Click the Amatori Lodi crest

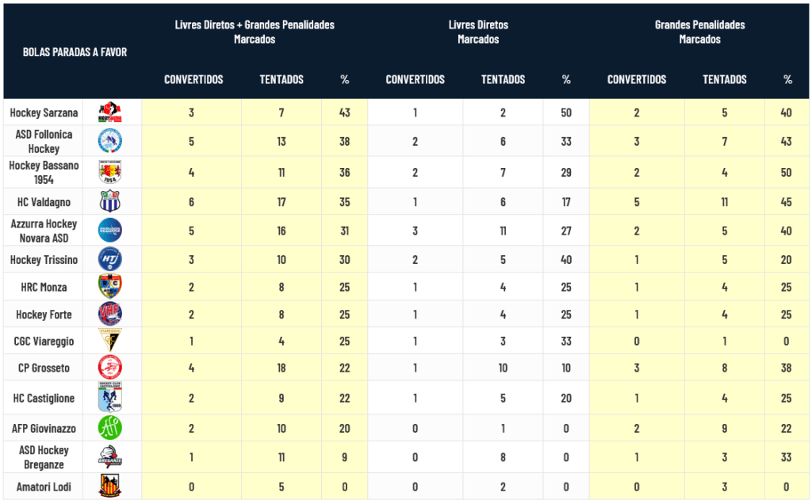click(110, 486)
